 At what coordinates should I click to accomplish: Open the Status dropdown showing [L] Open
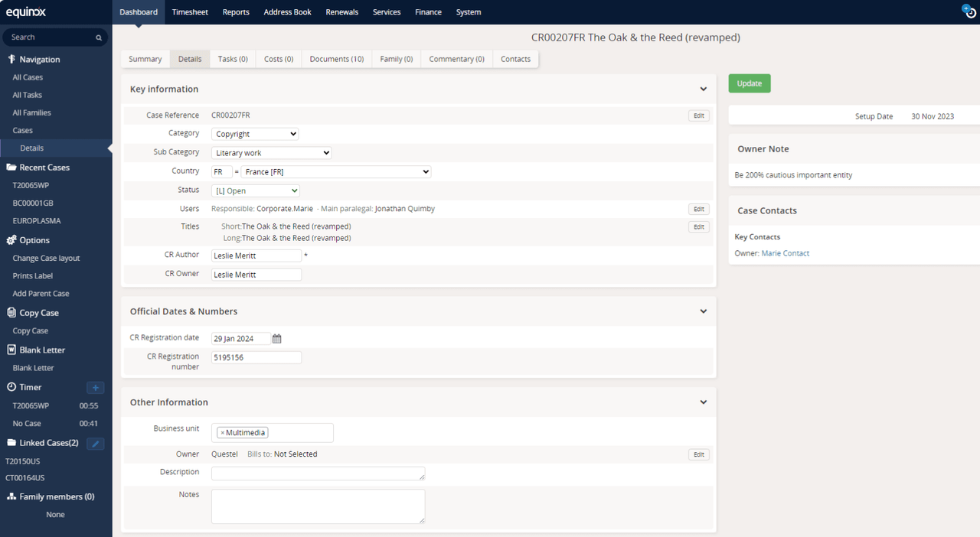(255, 190)
